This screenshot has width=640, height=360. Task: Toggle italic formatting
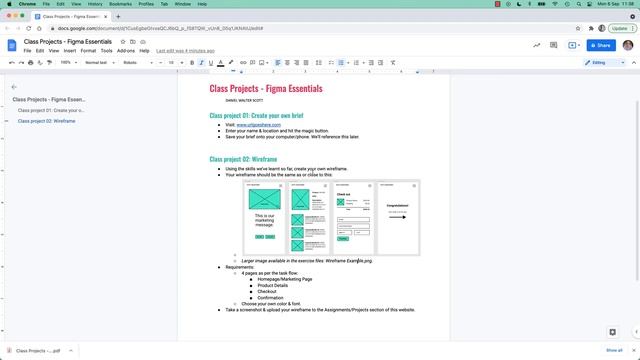(201, 63)
